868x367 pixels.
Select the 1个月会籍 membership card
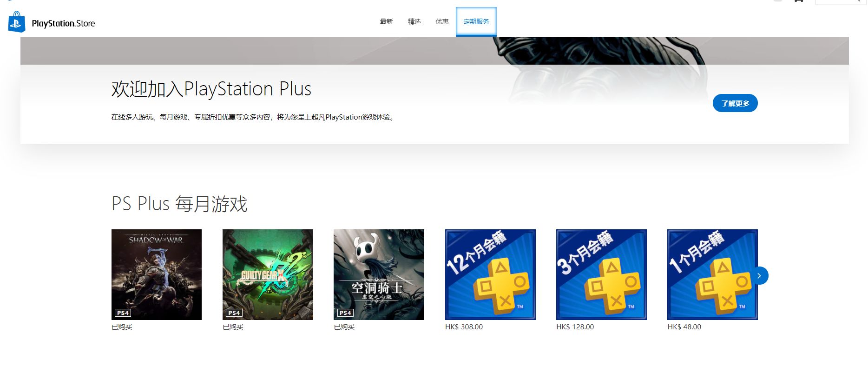[712, 274]
